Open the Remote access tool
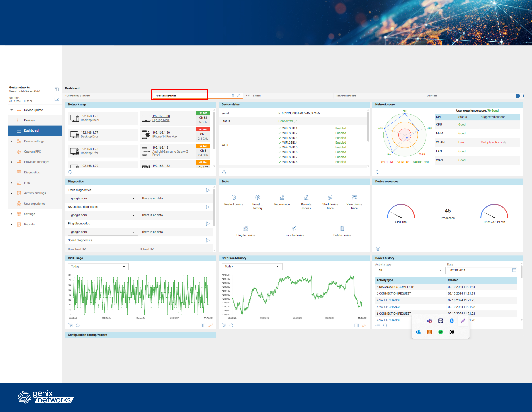 (x=306, y=197)
